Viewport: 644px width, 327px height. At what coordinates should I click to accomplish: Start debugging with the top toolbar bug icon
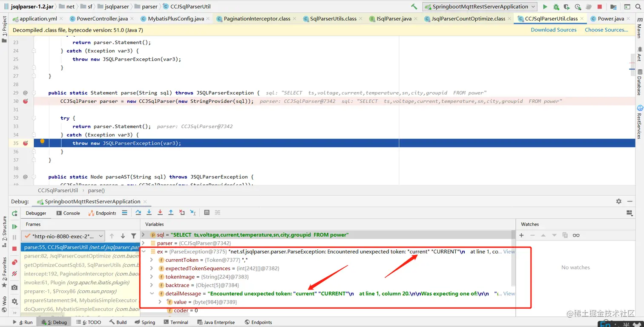pyautogui.click(x=556, y=6)
